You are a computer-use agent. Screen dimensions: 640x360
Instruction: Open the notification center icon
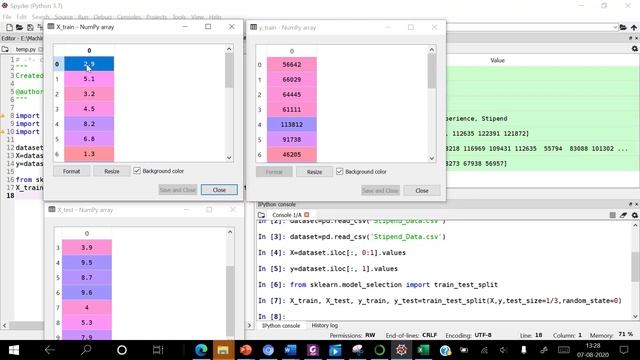tap(624, 350)
